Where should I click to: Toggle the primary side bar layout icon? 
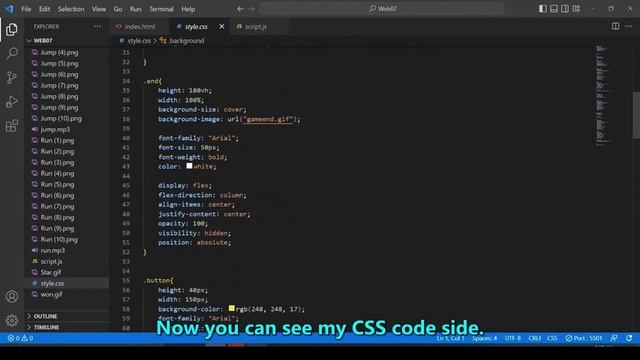tap(542, 9)
